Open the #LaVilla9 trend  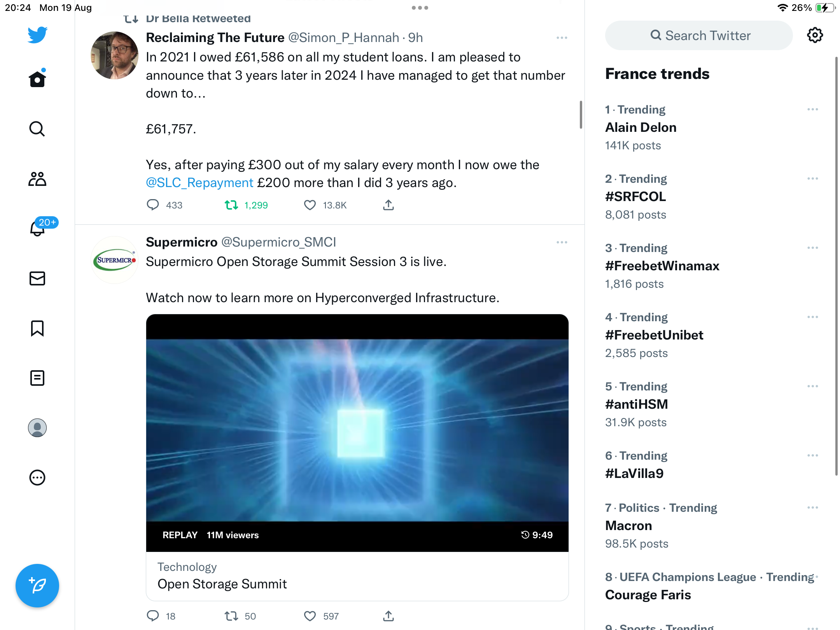(634, 474)
